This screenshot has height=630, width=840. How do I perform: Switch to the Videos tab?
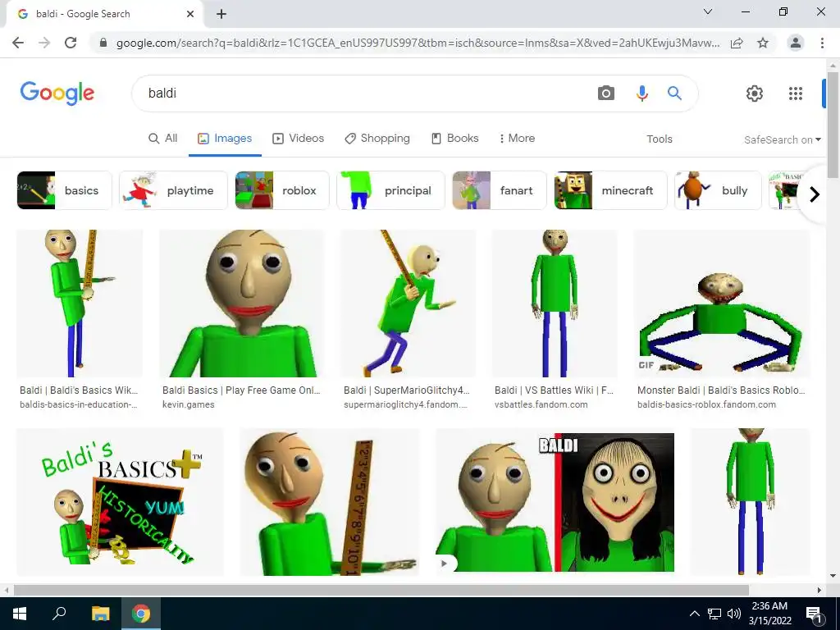pyautogui.click(x=299, y=138)
